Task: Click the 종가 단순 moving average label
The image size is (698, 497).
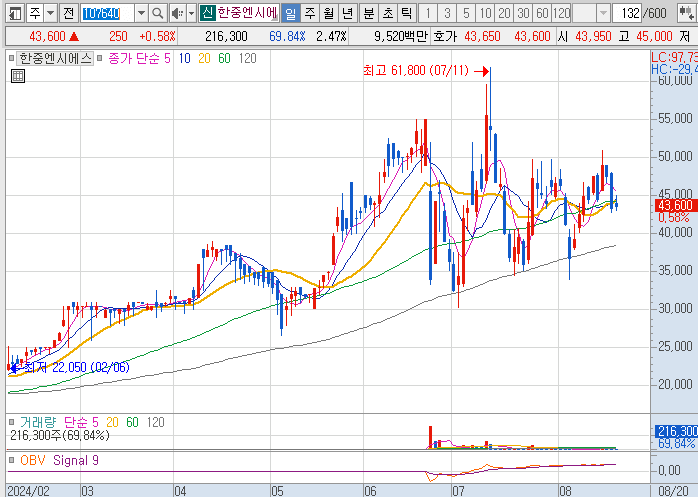Action: pos(134,58)
